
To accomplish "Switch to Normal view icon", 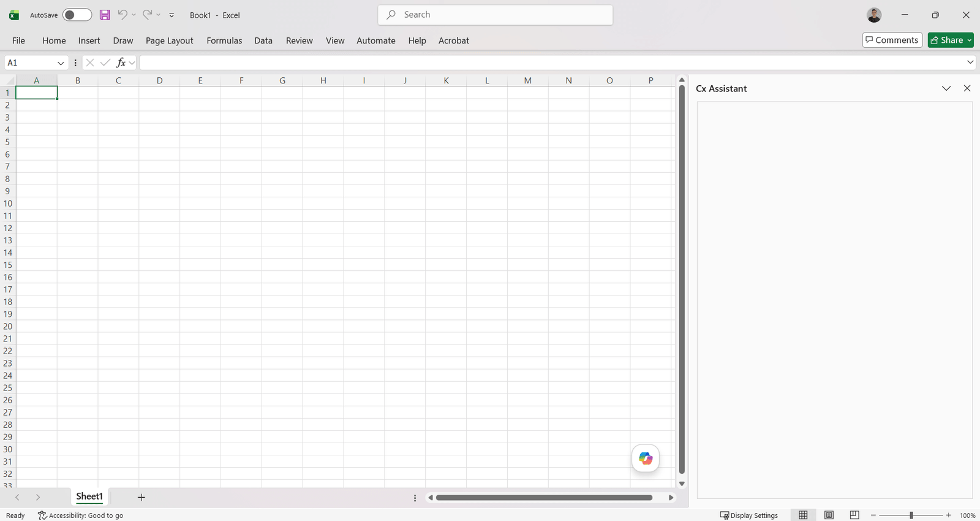I will point(803,515).
